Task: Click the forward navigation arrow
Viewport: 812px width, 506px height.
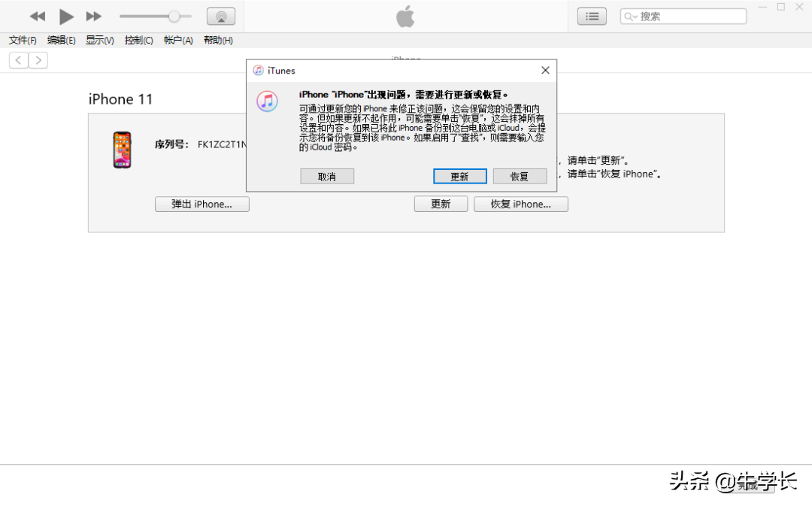Action: click(x=38, y=61)
